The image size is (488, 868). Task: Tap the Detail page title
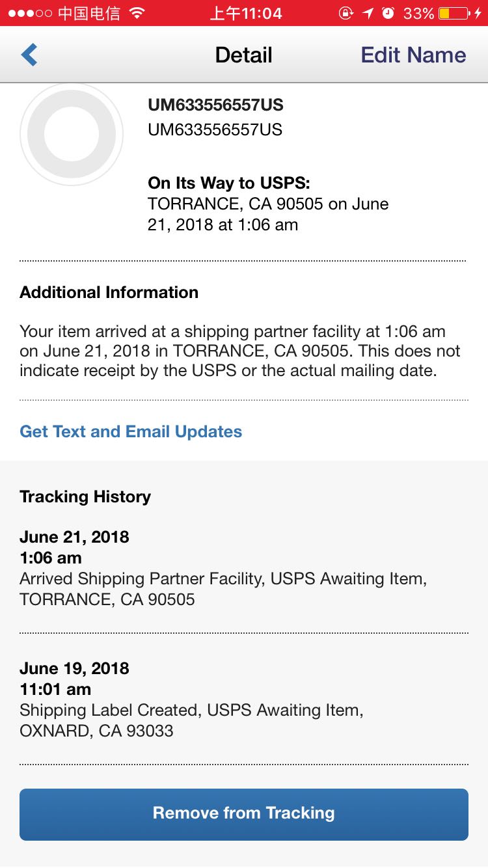(243, 55)
